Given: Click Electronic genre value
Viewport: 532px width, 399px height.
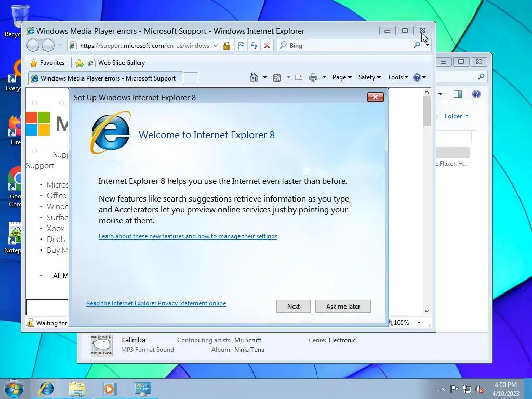Looking at the screenshot, I should tap(342, 340).
